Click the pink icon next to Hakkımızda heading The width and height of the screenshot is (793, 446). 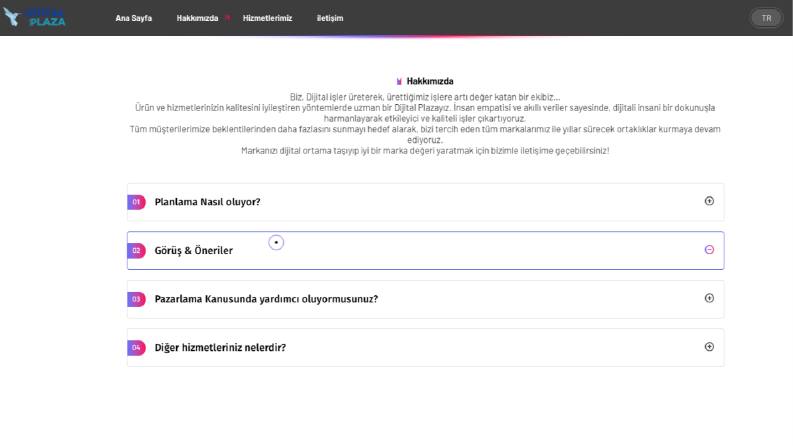pyautogui.click(x=399, y=81)
